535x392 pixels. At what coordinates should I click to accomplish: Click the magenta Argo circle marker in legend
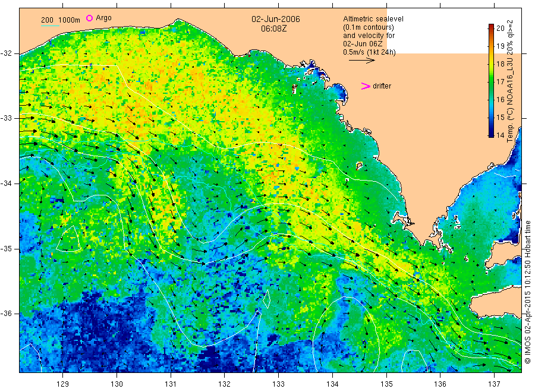point(89,18)
